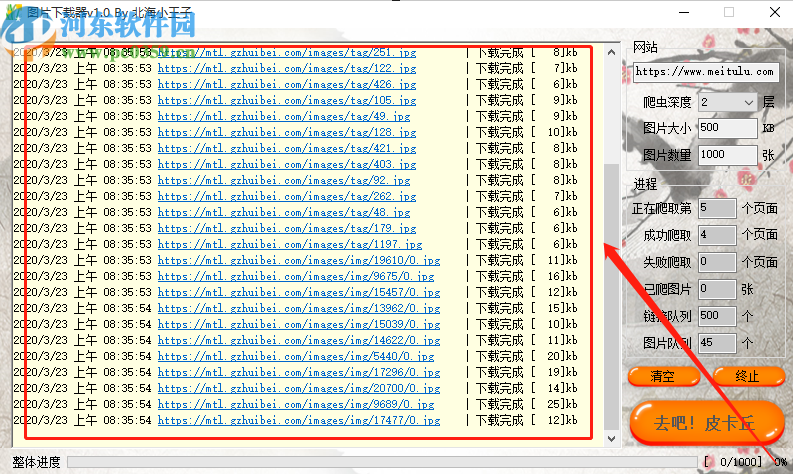Click the 链接队列 field showing 500
The height and width of the screenshot is (474, 793).
point(717,316)
